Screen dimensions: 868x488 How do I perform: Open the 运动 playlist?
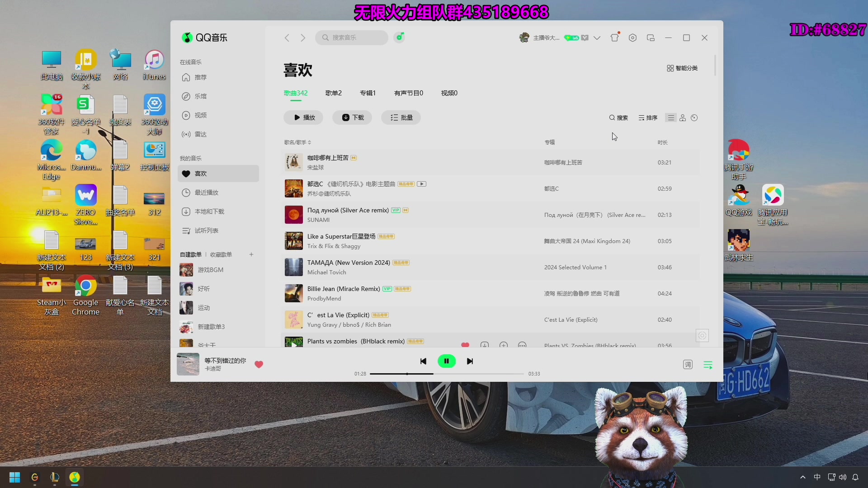pyautogui.click(x=218, y=308)
